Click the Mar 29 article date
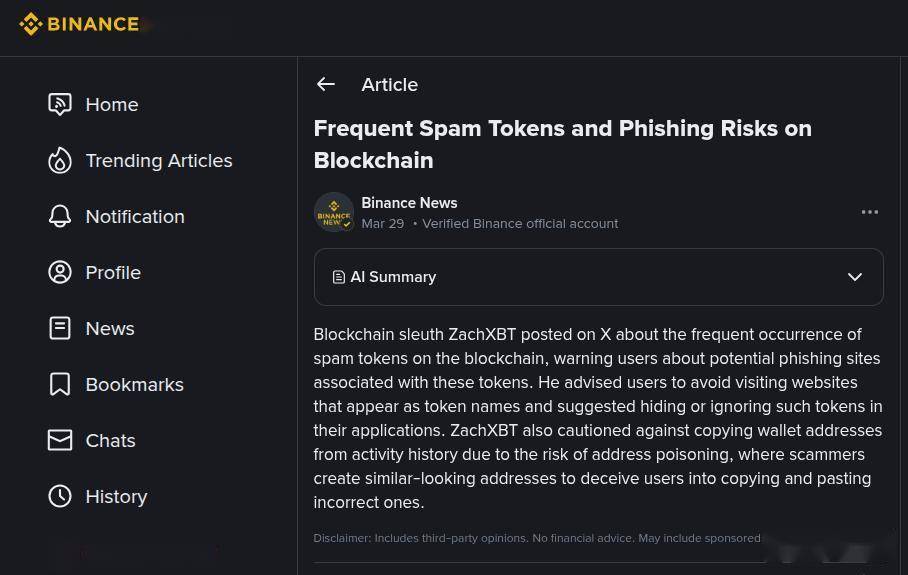 [x=382, y=224]
